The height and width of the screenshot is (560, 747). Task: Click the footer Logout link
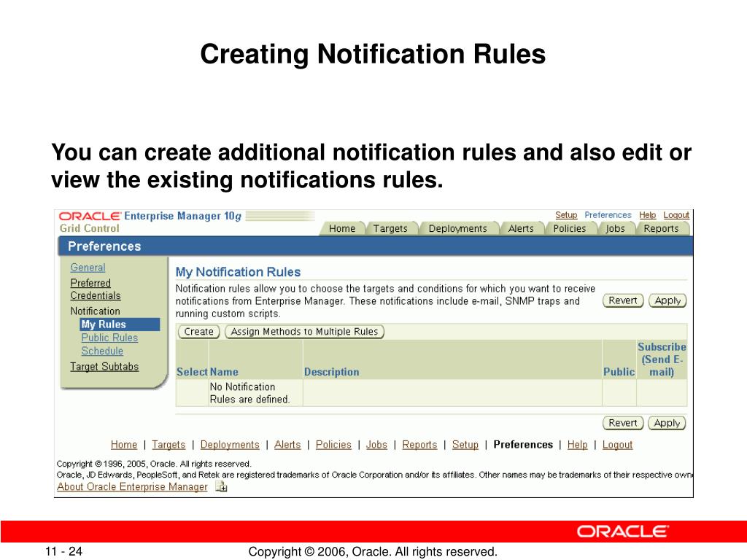pos(617,445)
